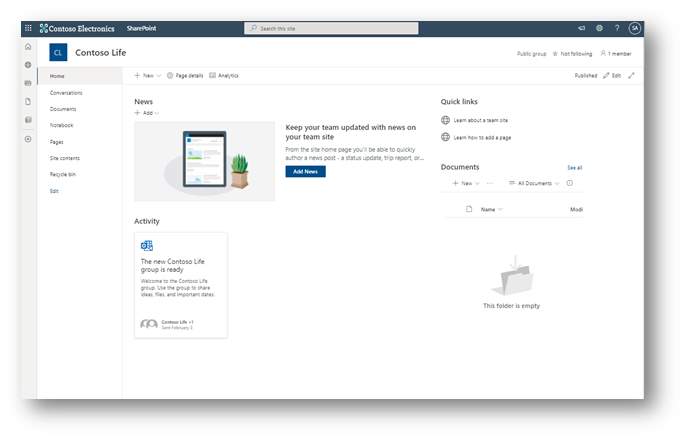The height and width of the screenshot is (441, 687).
Task: Open Learn about a team site link
Action: (x=481, y=120)
